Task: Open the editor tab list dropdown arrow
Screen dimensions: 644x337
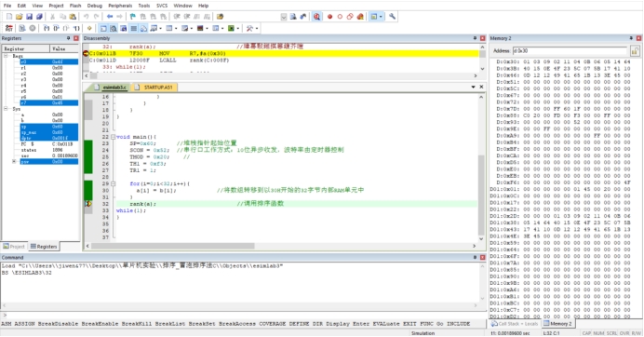Action: point(473,88)
